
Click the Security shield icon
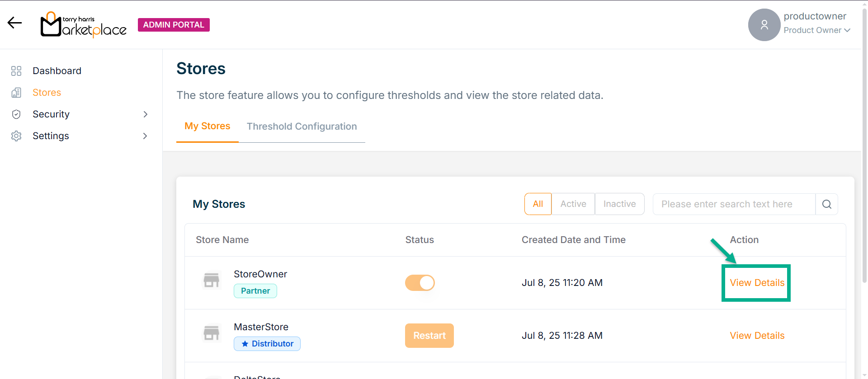pos(16,114)
